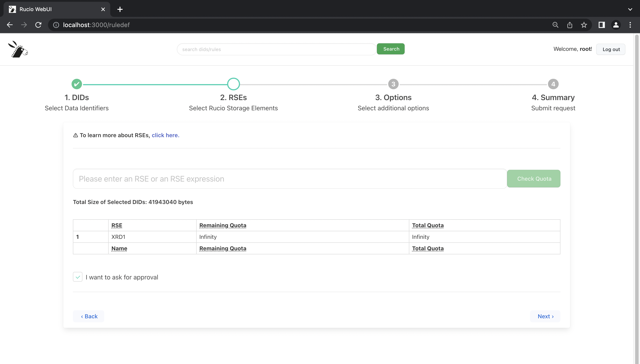
Task: Click the browser share icon
Action: [x=569, y=25]
